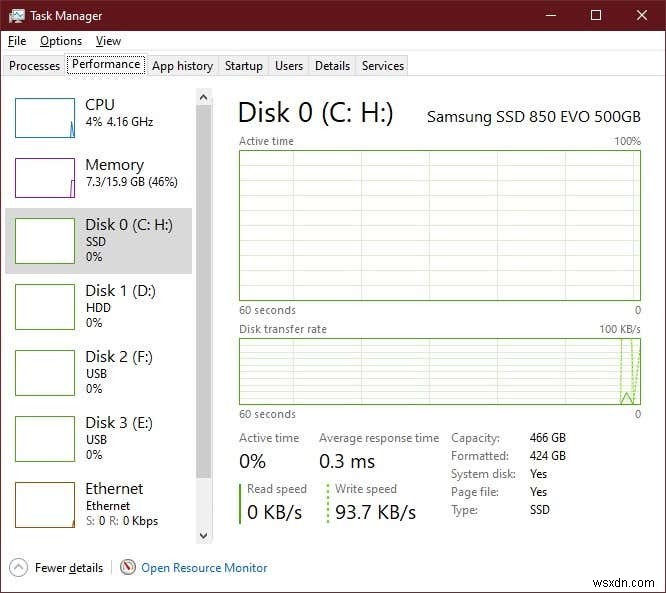Switch to the Processes tab
This screenshot has height=593, width=666.
pyautogui.click(x=34, y=66)
